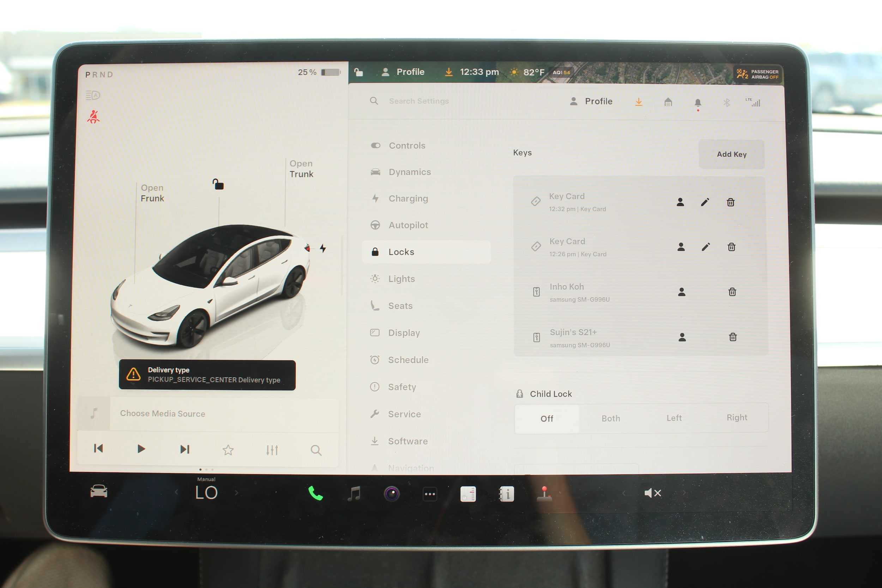
Task: Launch the arcade joystick icon
Action: tap(544, 493)
